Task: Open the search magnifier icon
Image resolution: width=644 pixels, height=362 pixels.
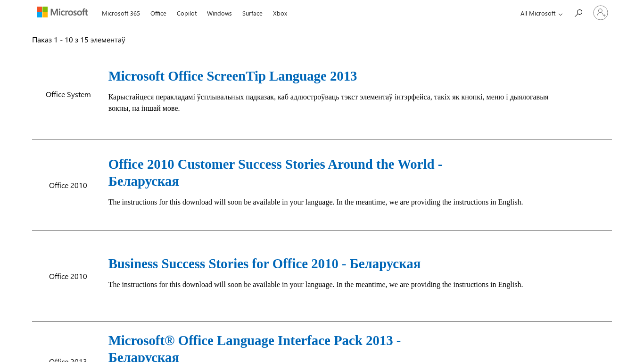Action: [578, 13]
